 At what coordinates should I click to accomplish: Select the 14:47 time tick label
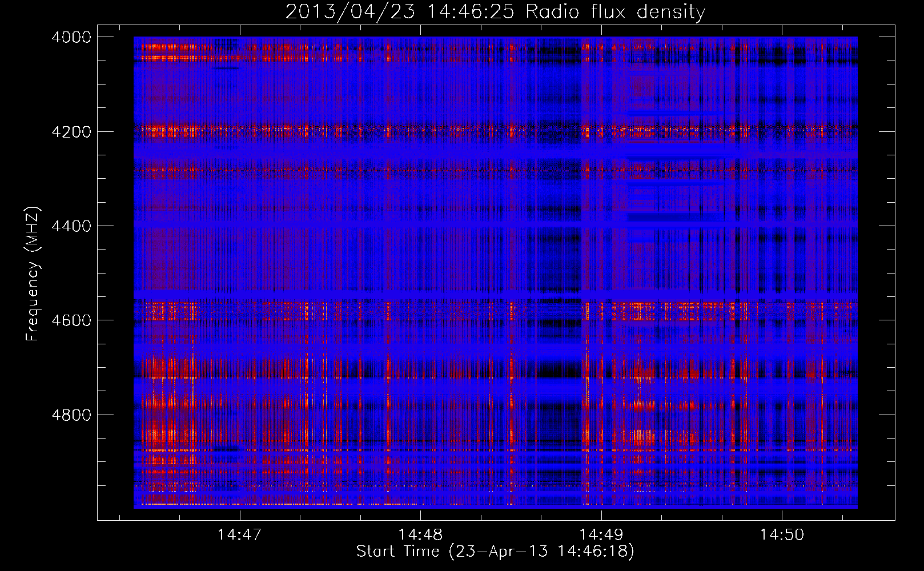pyautogui.click(x=240, y=534)
